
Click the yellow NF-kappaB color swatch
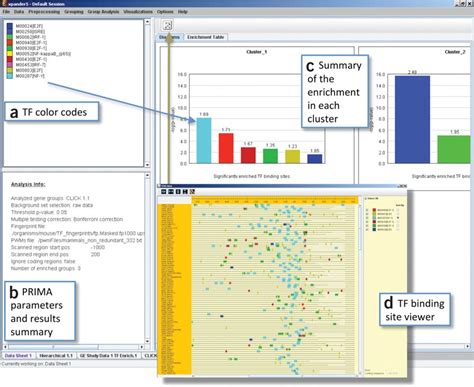(x=10, y=54)
